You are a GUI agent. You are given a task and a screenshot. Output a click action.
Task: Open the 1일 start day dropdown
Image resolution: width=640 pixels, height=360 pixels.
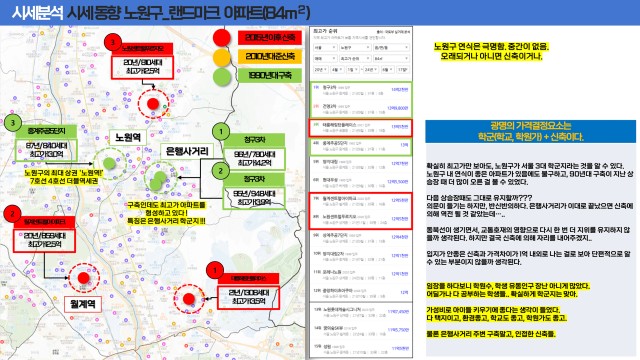point(352,70)
